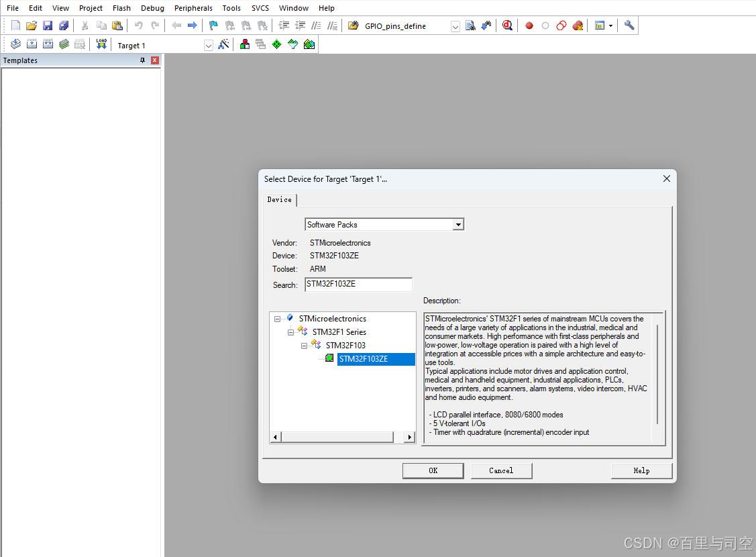756x557 pixels.
Task: Open the Window menu
Action: [294, 8]
